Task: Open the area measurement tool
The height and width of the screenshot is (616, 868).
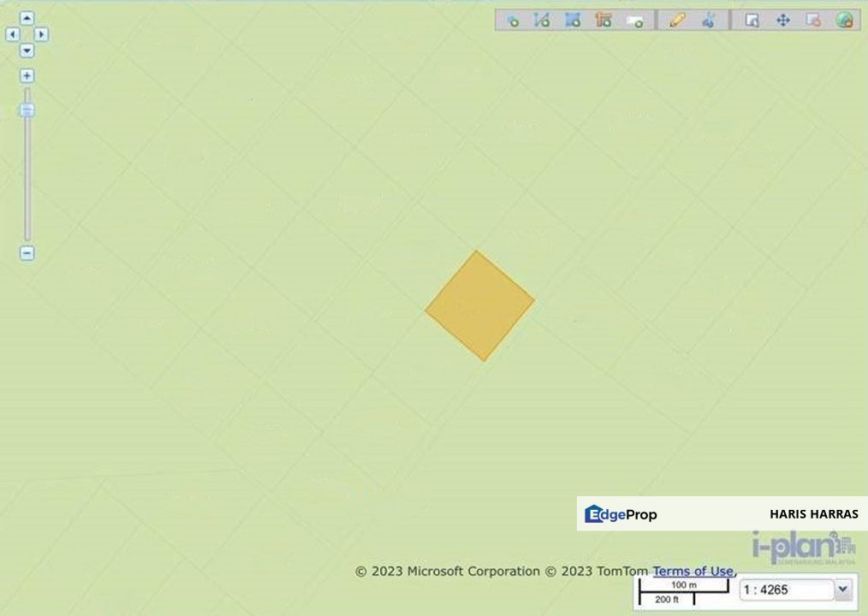Action: 603,21
